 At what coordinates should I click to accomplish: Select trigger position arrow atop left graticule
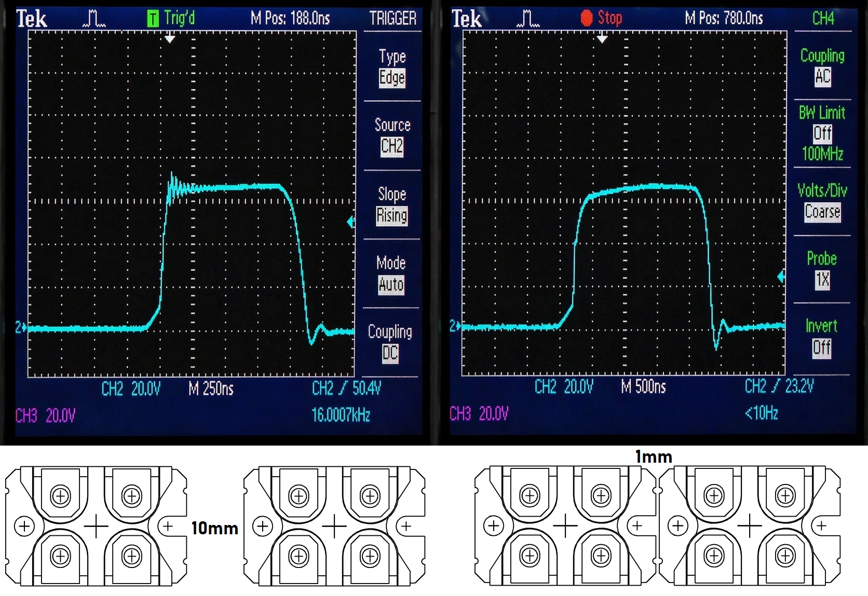click(x=170, y=38)
